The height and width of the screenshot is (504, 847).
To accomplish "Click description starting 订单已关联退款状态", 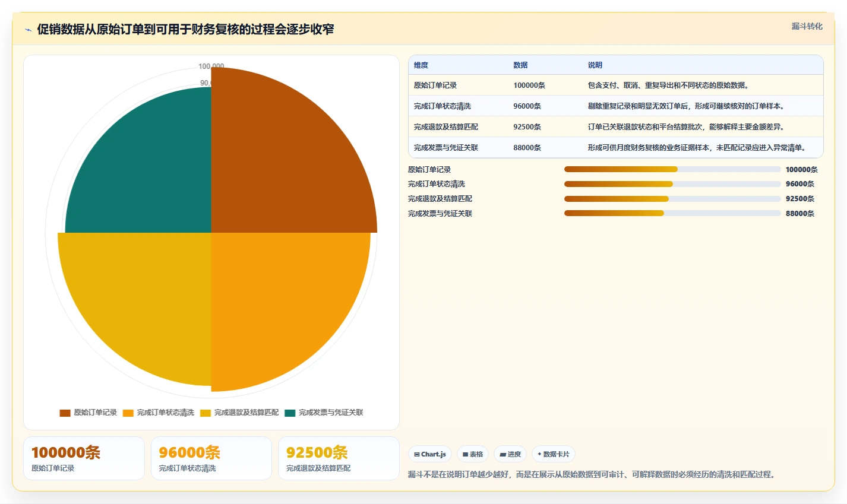I will pyautogui.click(x=687, y=127).
